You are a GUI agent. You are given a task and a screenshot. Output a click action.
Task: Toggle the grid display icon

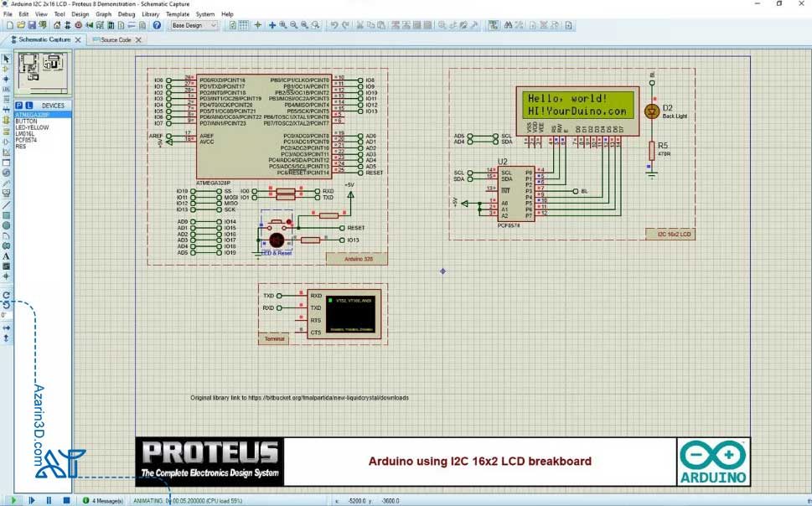(244, 26)
